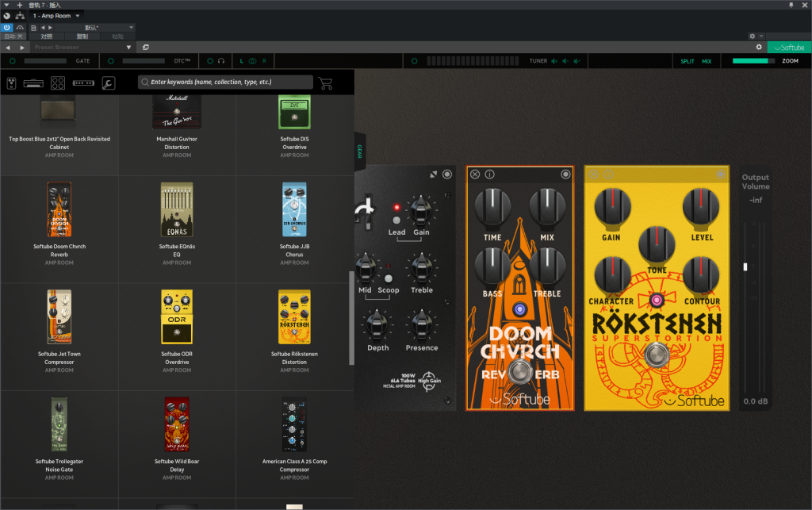Click the Output Volume fader
812x510 pixels.
[745, 267]
